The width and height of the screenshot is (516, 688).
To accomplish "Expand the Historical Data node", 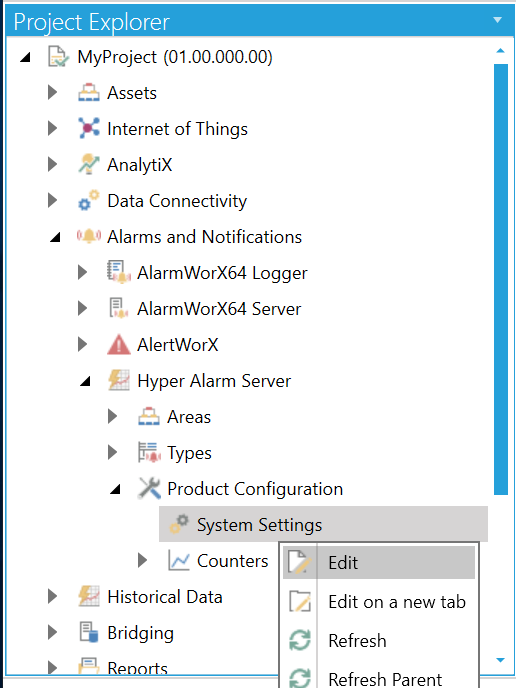I will (x=53, y=596).
